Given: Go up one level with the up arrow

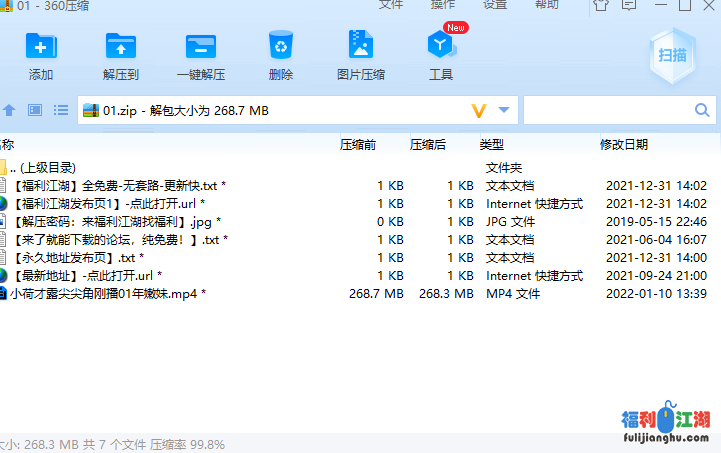Looking at the screenshot, I should (x=10, y=110).
